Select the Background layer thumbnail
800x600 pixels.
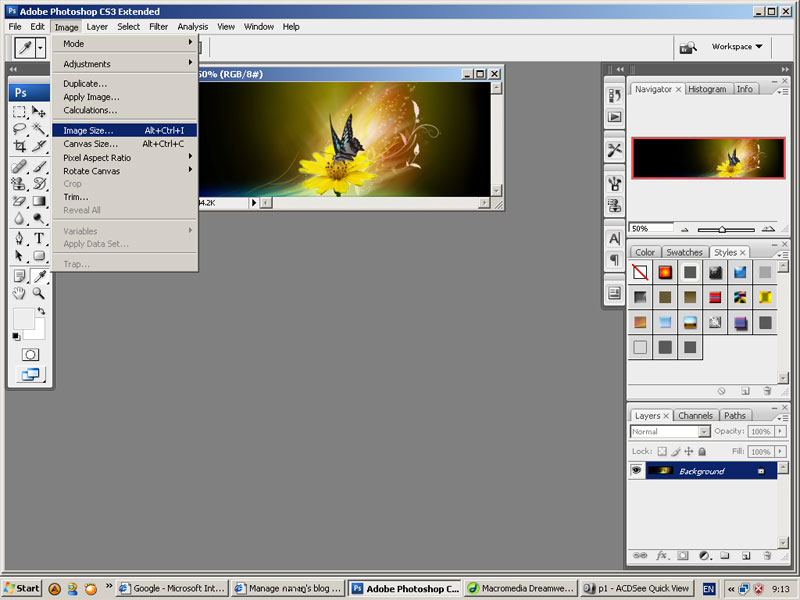coord(660,470)
